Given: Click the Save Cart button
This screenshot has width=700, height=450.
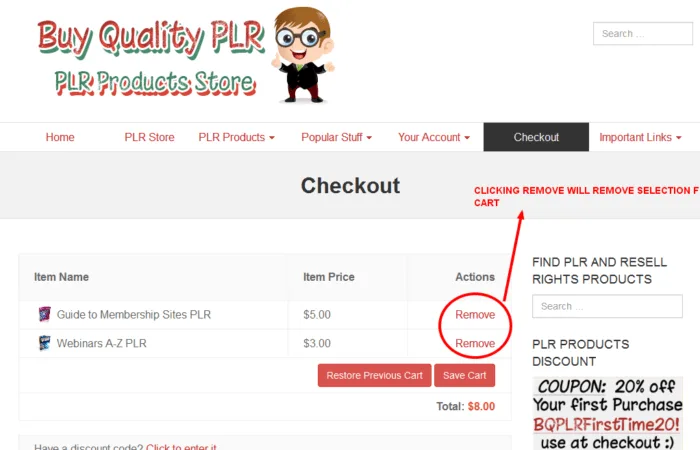Looking at the screenshot, I should [x=465, y=375].
